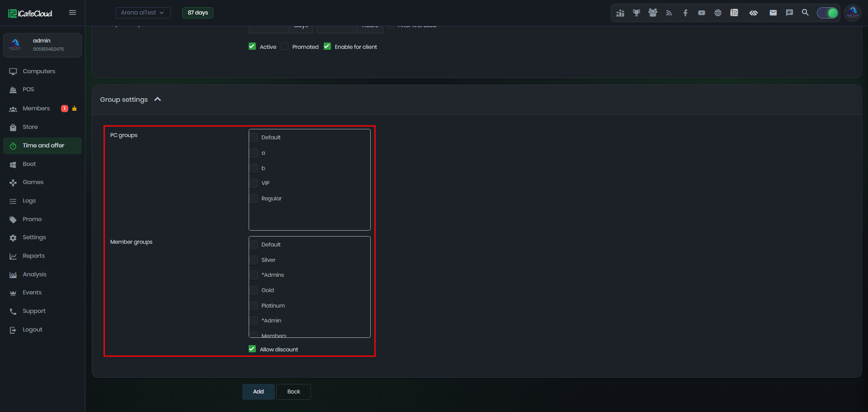Click Logout in the sidebar
This screenshot has width=868, height=412.
42,330
